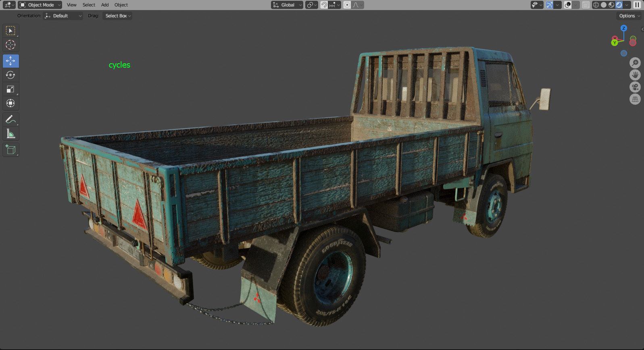Toggle perspective/orthographic grid button

point(635,99)
